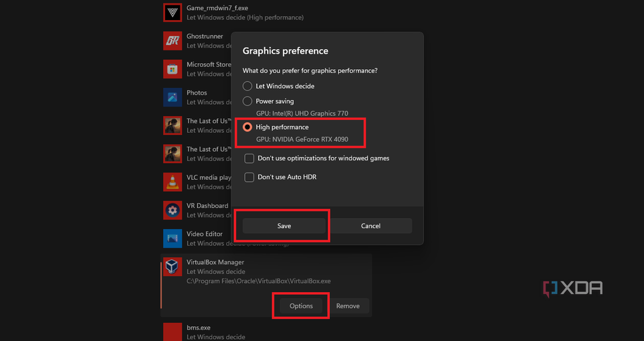The image size is (644, 341).
Task: Click the VLC media player cone icon
Action: [172, 182]
